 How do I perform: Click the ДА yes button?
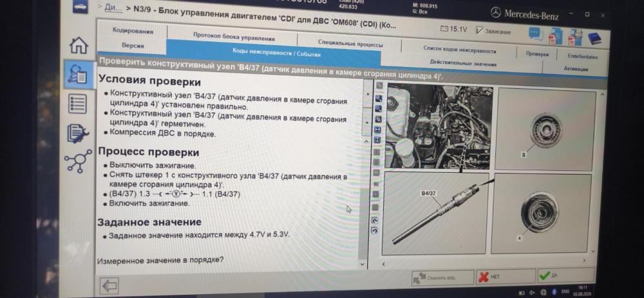[x=566, y=275]
